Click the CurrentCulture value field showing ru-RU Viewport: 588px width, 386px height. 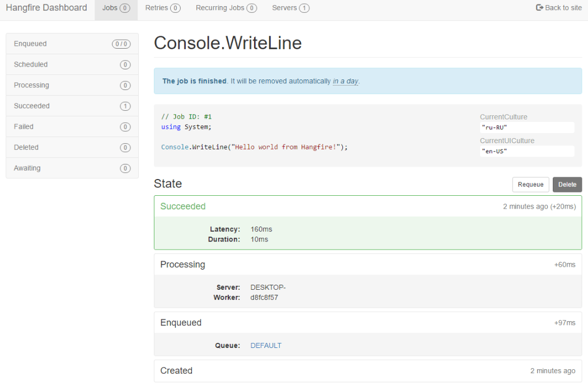click(526, 127)
